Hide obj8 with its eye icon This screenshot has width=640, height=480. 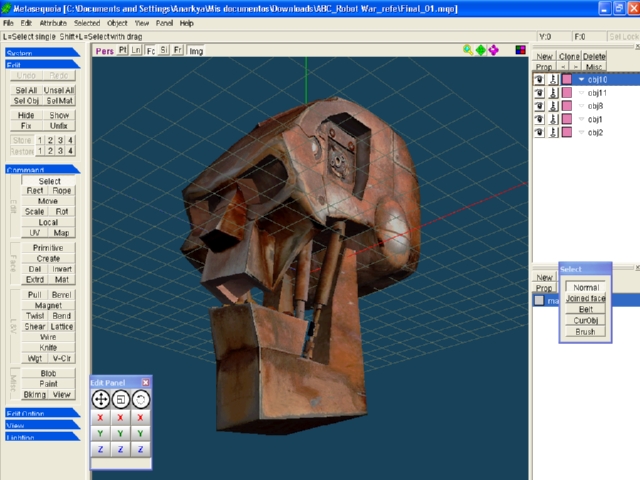click(539, 106)
